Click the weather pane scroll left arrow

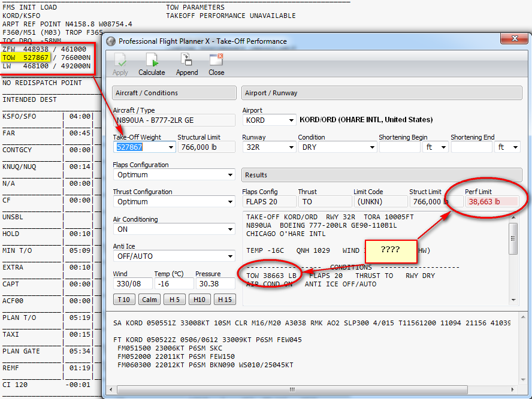click(111, 389)
